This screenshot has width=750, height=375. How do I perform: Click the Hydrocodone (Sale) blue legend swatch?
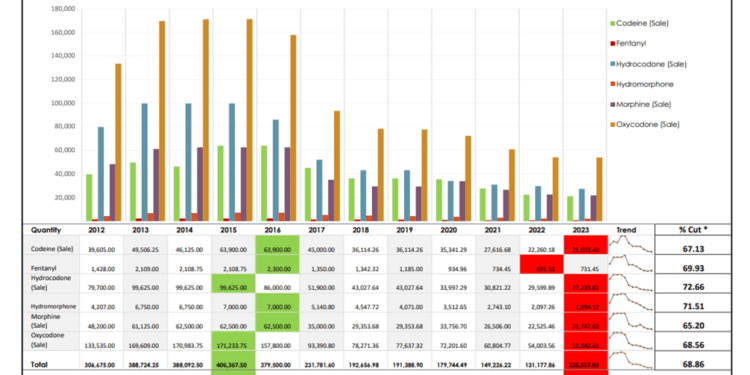pos(613,64)
